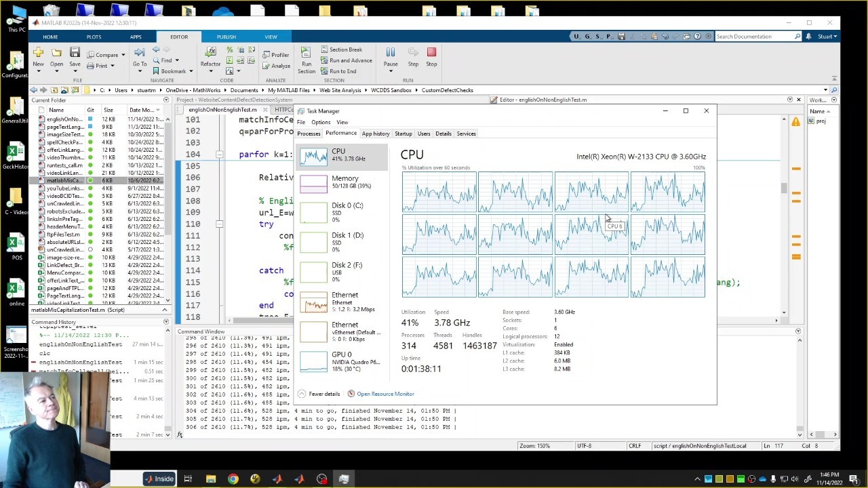Open Chrome from the Windows taskbar
This screenshot has width=868, height=488.
coord(233,479)
